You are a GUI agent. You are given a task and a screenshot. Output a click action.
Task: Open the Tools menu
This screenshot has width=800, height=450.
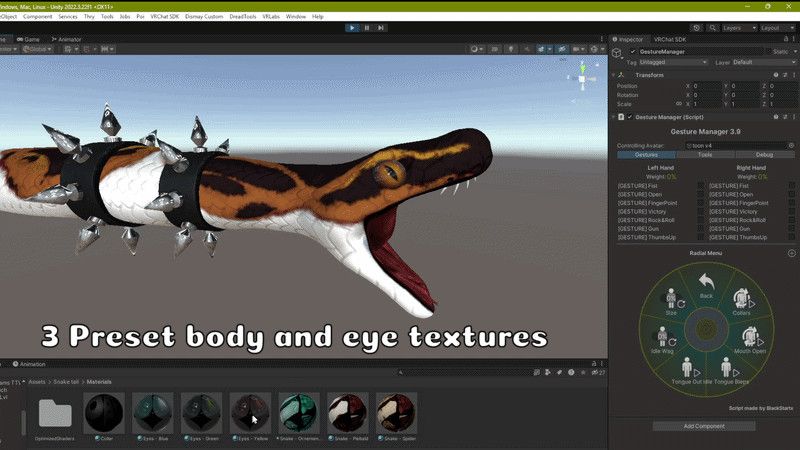107,16
